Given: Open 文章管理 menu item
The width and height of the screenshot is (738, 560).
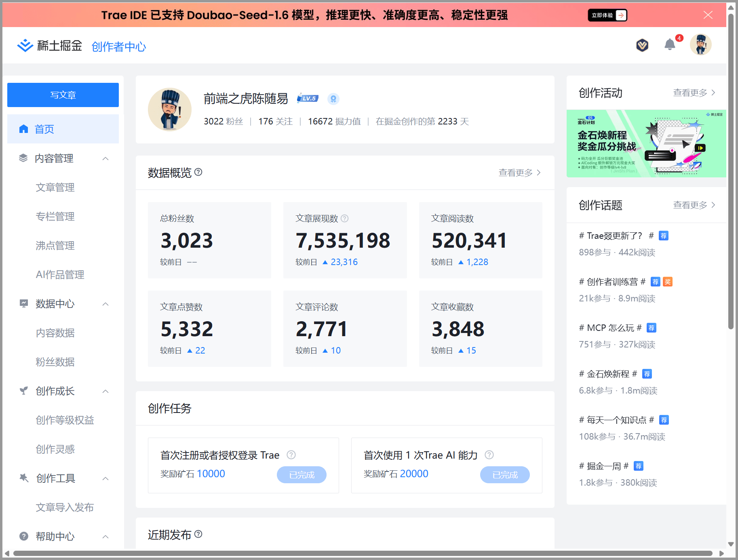Looking at the screenshot, I should pos(55,187).
